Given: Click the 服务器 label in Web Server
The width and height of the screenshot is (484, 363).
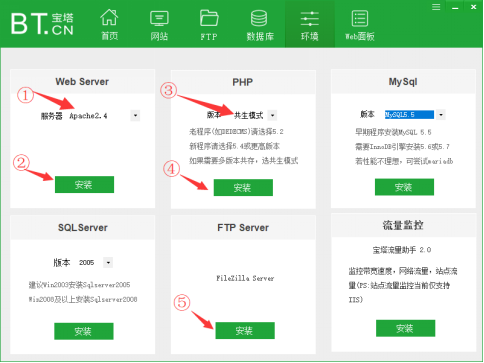Looking at the screenshot, I should click(52, 116).
